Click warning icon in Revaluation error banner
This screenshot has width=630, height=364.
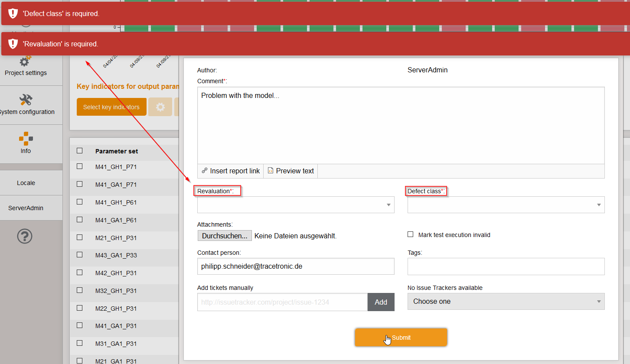[13, 44]
